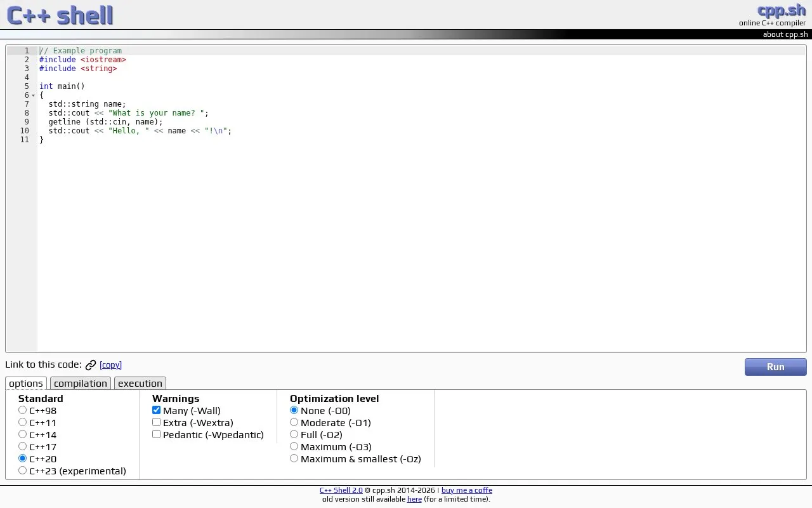Switch to the options tab
This screenshot has width=812, height=508.
pos(26,384)
